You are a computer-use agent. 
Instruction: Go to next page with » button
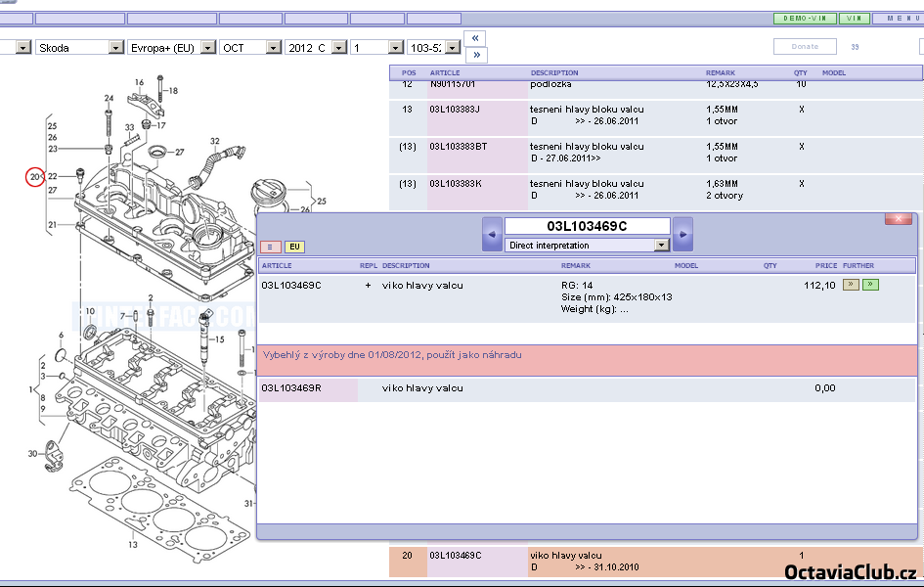(x=475, y=55)
